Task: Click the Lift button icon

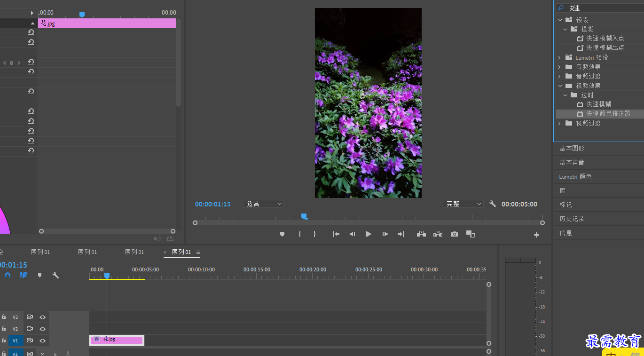Action: [x=421, y=234]
